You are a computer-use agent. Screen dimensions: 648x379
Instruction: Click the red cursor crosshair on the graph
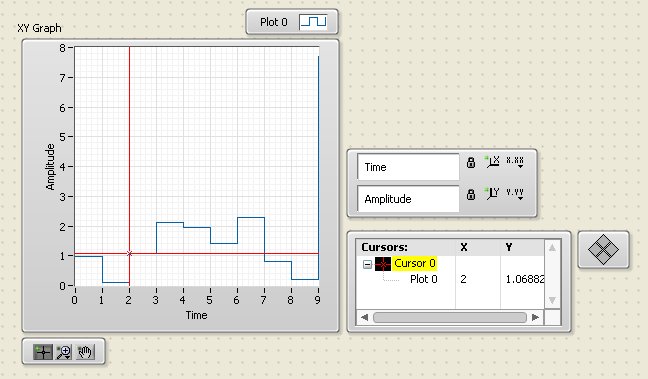pos(129,253)
